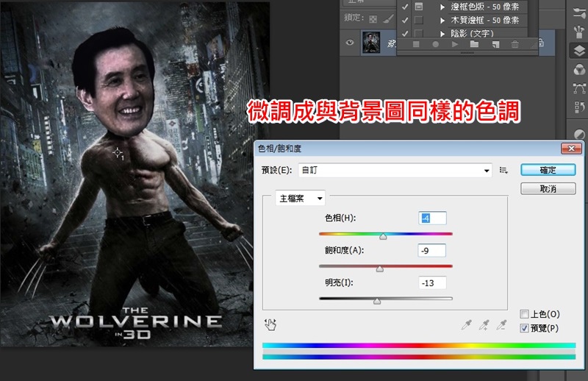Click background layer thumbnail in Layers panel
The height and width of the screenshot is (381, 588).
tap(371, 43)
